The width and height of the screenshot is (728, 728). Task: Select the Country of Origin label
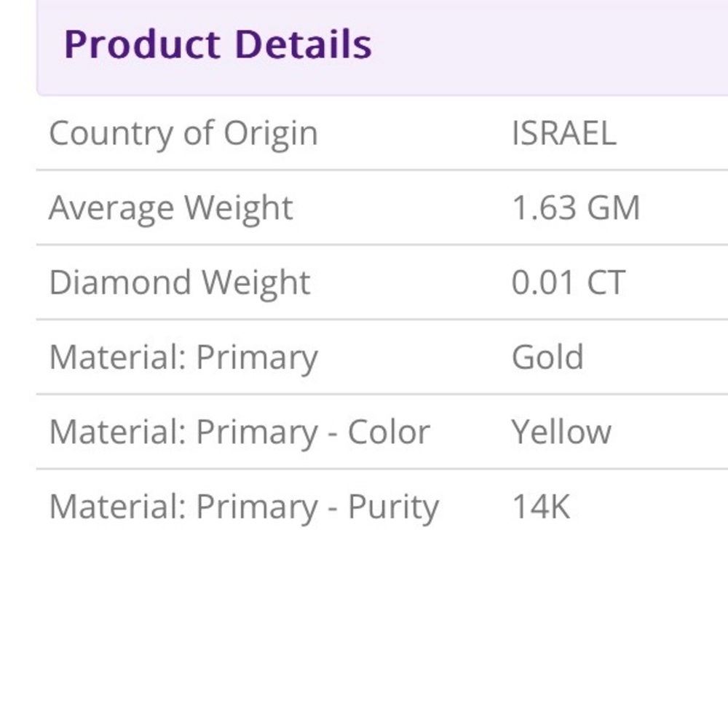point(183,134)
